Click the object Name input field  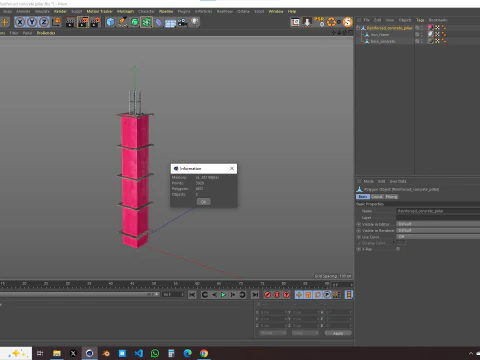tap(438, 211)
